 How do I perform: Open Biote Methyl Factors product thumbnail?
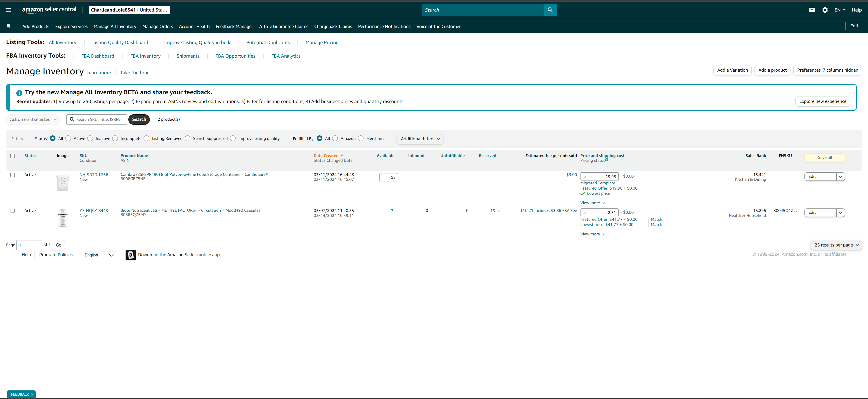click(x=63, y=218)
